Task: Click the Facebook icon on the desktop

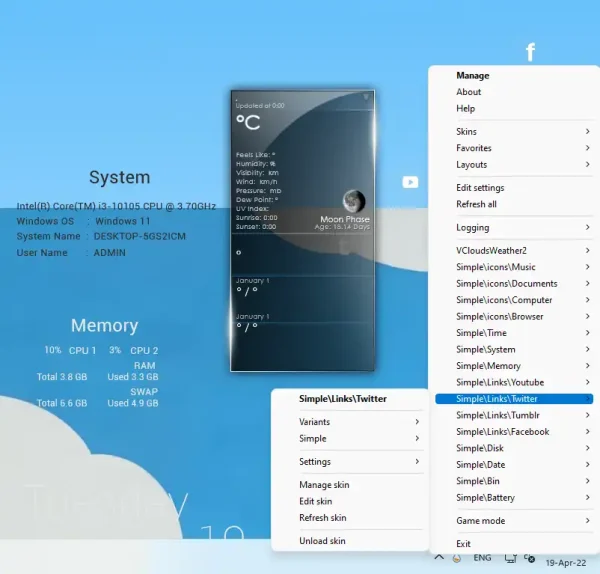Action: click(530, 52)
